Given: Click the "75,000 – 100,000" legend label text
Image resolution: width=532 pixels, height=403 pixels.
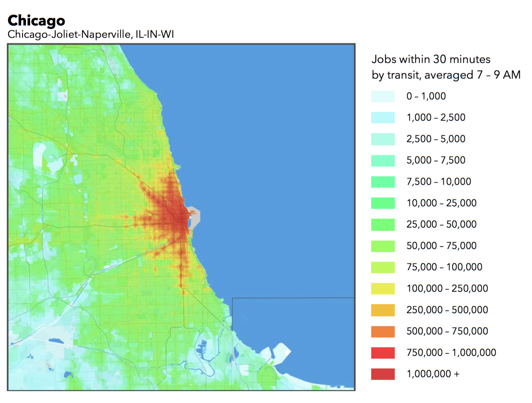Looking at the screenshot, I should (x=444, y=267).
